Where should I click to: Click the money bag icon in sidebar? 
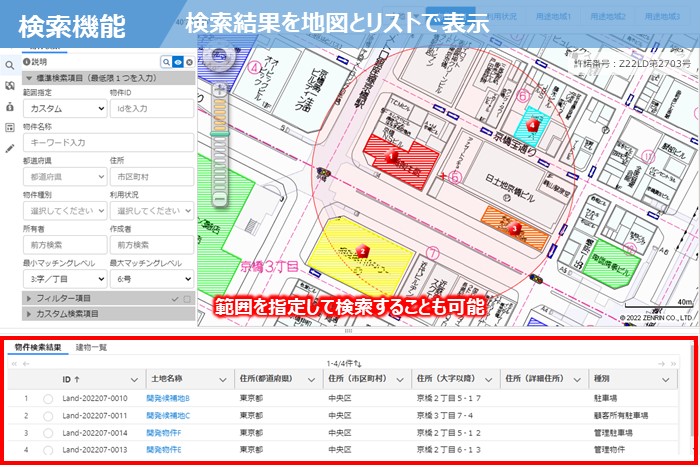[9, 106]
